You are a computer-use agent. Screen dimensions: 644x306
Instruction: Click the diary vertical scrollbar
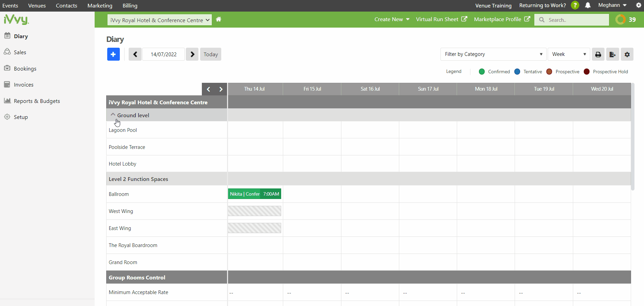tap(633, 136)
